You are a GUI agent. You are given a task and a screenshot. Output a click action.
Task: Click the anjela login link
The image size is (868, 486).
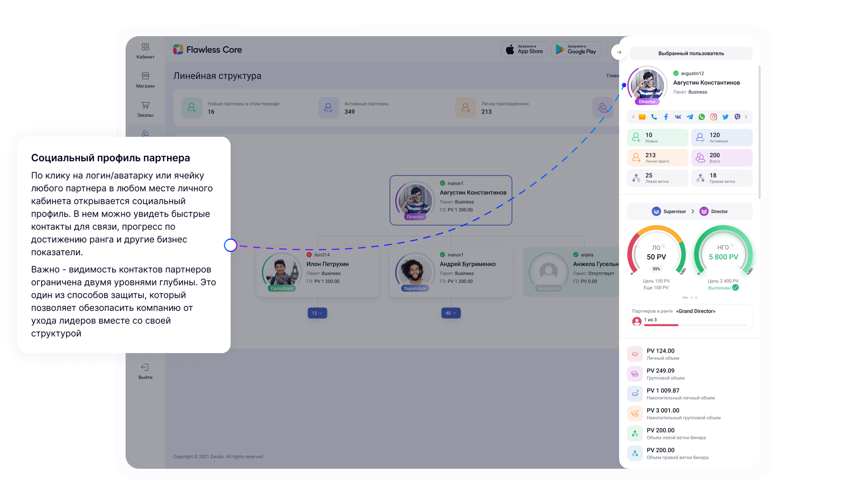coord(587,255)
